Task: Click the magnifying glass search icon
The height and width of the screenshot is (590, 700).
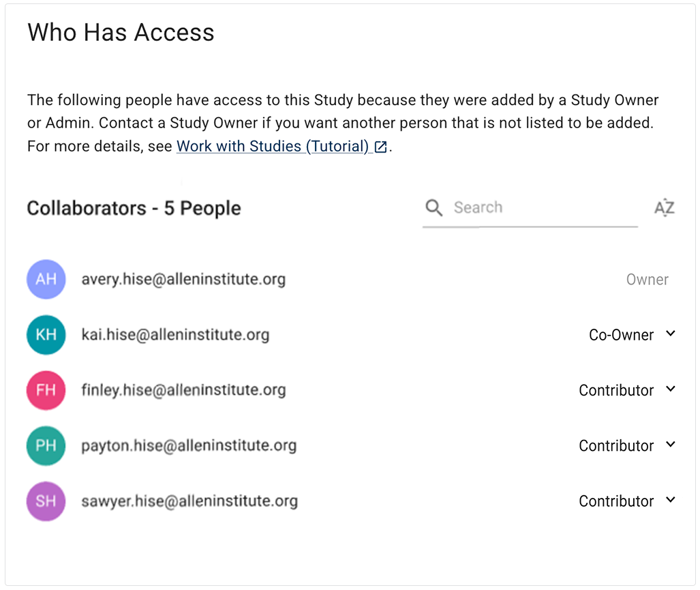Action: click(434, 207)
